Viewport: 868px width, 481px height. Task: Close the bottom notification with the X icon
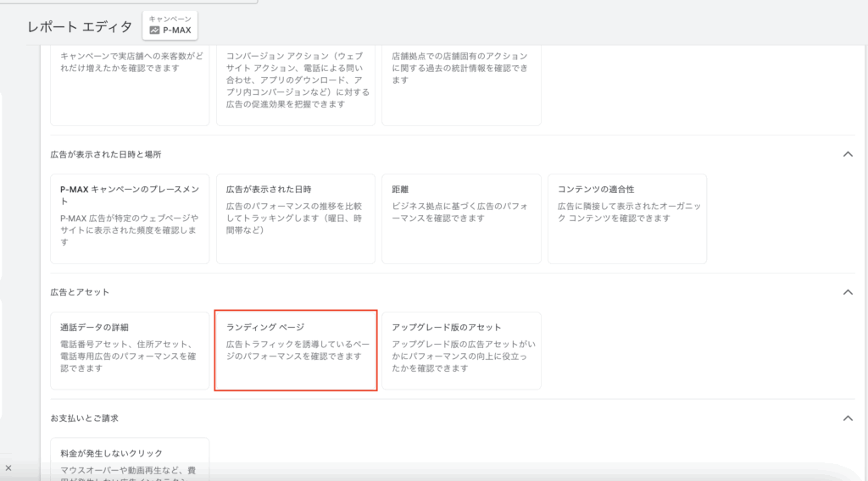[8, 467]
